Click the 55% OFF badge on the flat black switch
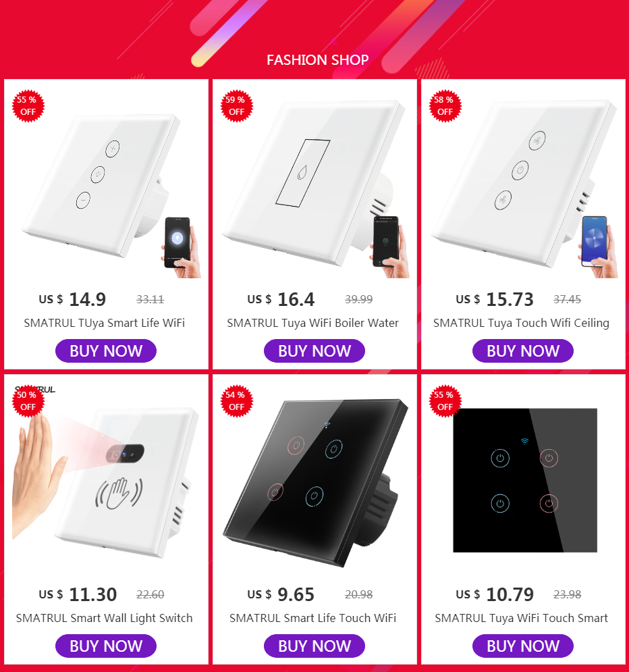The height and width of the screenshot is (672, 629). point(445,401)
